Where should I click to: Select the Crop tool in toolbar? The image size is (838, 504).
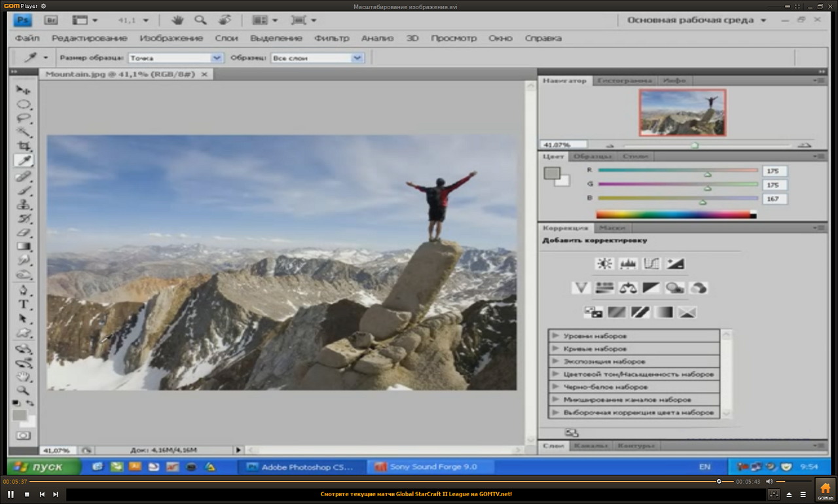pos(24,146)
